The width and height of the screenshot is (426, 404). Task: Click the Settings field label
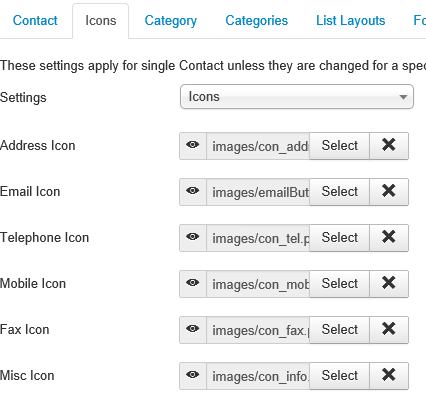click(23, 98)
